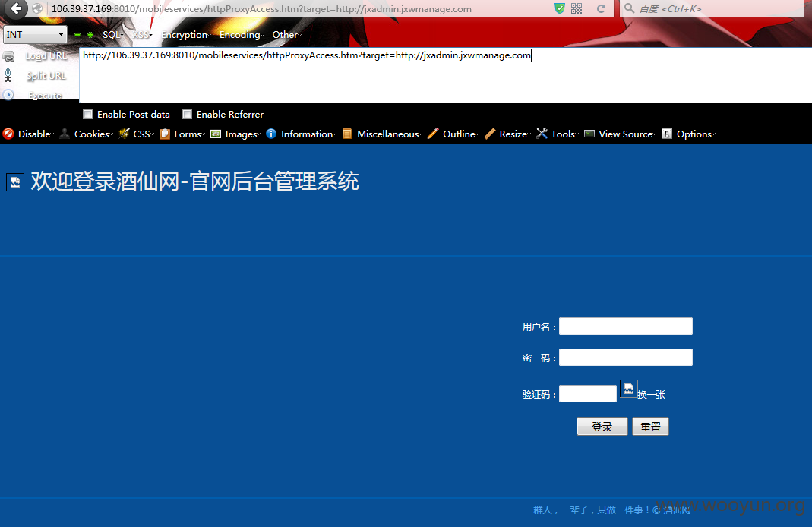This screenshot has height=527, width=812.
Task: Expand the Information menu
Action: (308, 134)
